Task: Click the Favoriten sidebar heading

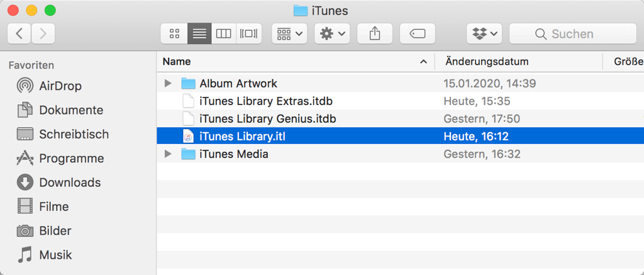Action: (x=31, y=65)
